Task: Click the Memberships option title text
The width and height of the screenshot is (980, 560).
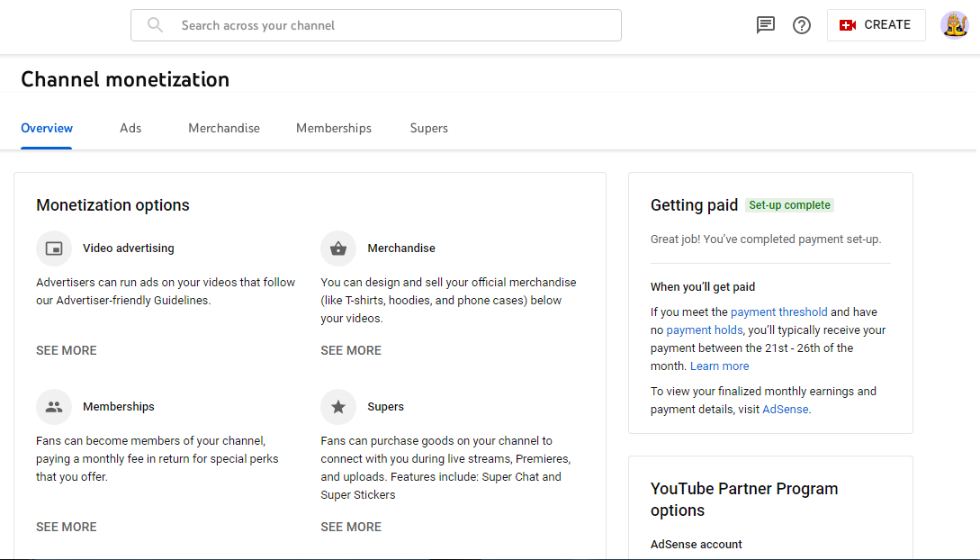Action: pos(118,407)
